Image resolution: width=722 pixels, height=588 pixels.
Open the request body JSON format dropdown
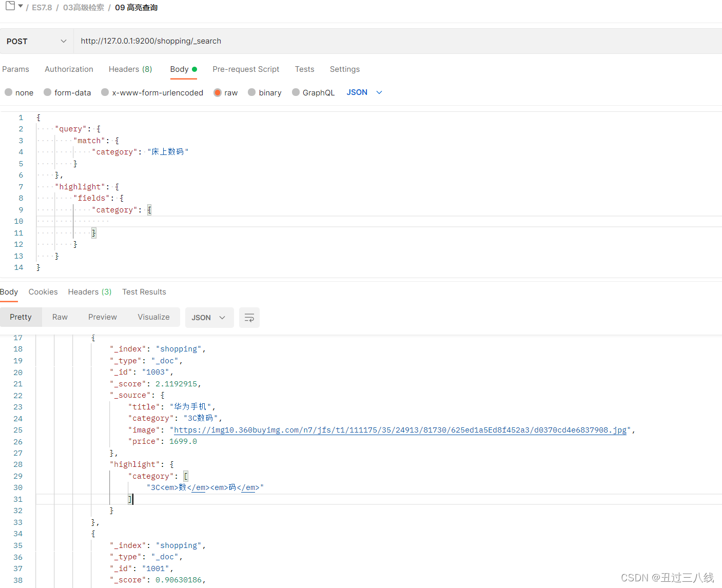point(364,92)
